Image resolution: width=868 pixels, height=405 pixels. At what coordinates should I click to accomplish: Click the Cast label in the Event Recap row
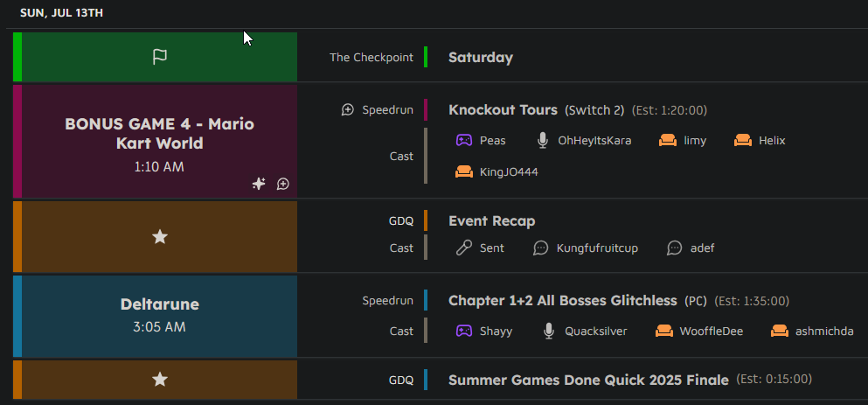point(401,248)
